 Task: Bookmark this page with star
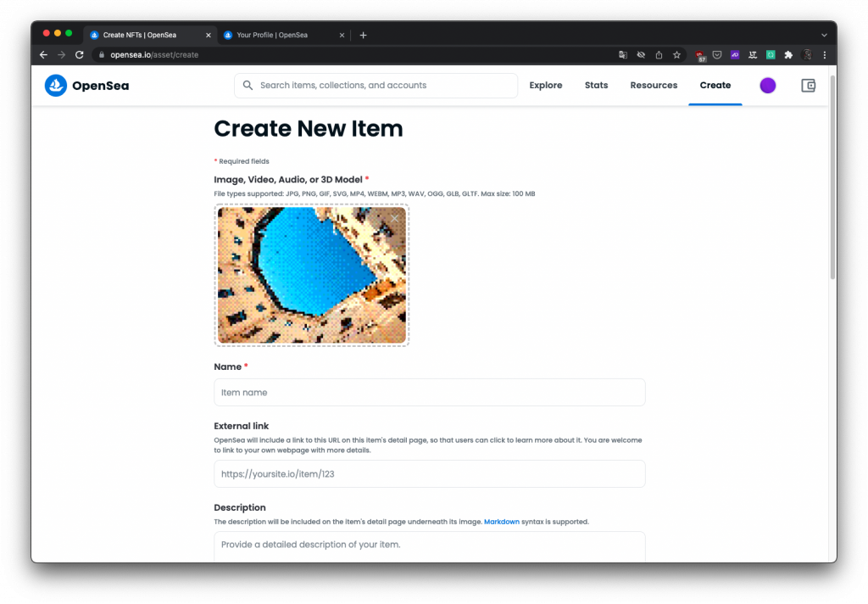[x=676, y=55]
